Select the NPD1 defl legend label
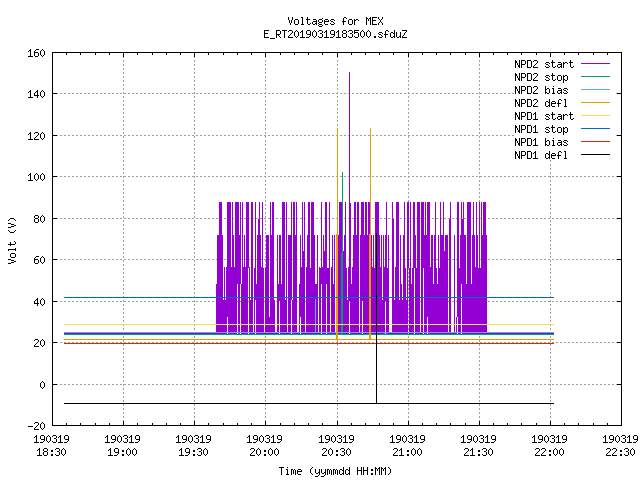This screenshot has height=480, width=640. (541, 156)
